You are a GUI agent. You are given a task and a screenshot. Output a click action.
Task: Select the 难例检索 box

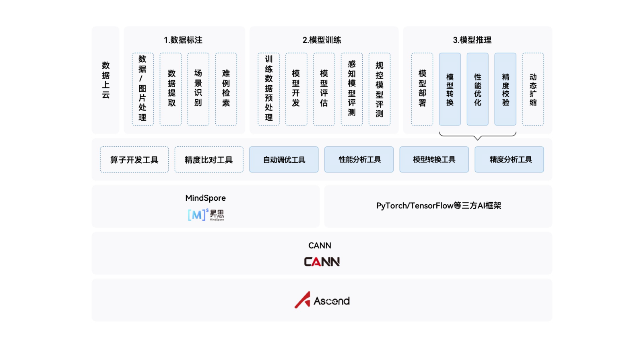(x=226, y=89)
